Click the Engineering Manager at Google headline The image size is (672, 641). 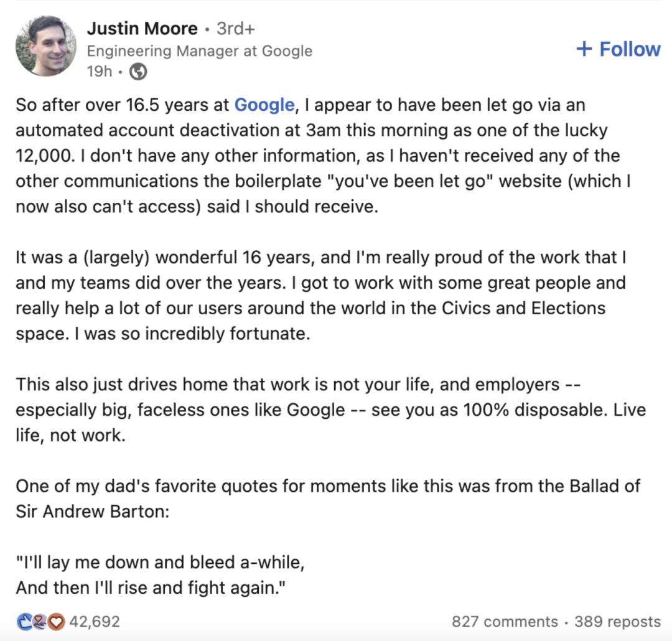point(199,51)
